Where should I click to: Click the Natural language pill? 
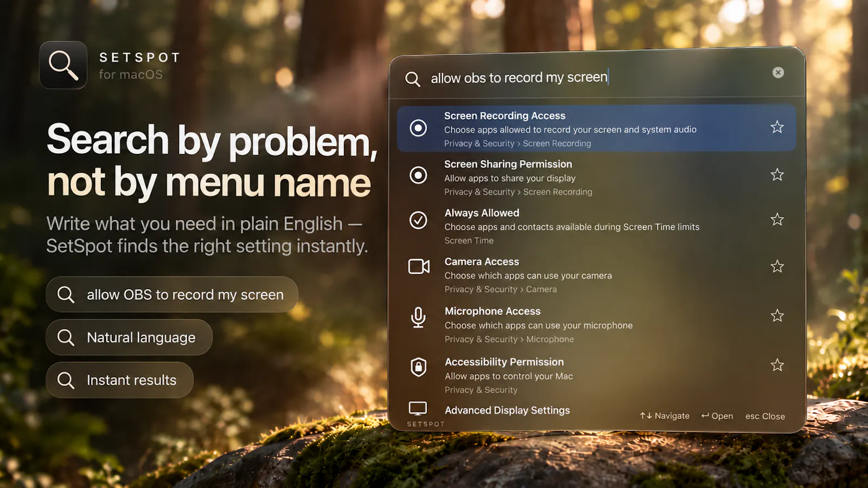(x=129, y=337)
